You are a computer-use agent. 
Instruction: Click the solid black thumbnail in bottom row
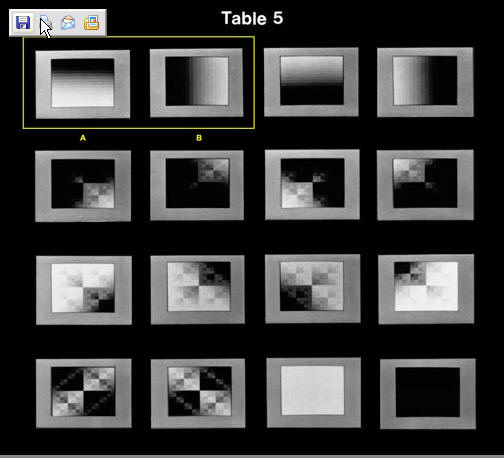pyautogui.click(x=428, y=394)
